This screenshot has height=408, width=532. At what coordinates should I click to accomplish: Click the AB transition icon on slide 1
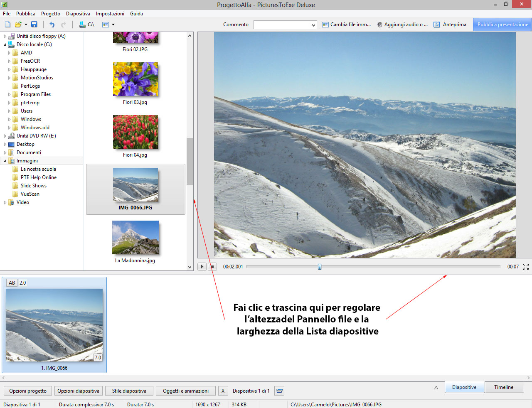tap(12, 283)
